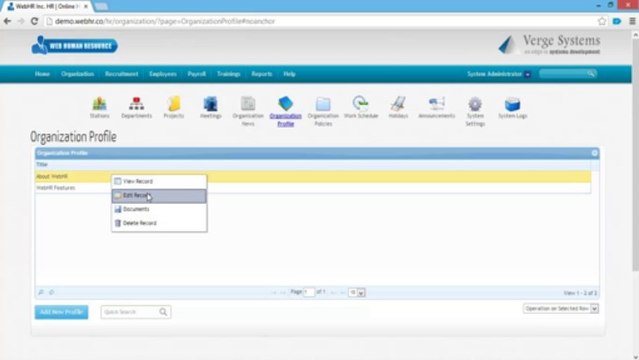639x360 pixels.
Task: Click the browser forward arrow
Action: click(x=21, y=21)
